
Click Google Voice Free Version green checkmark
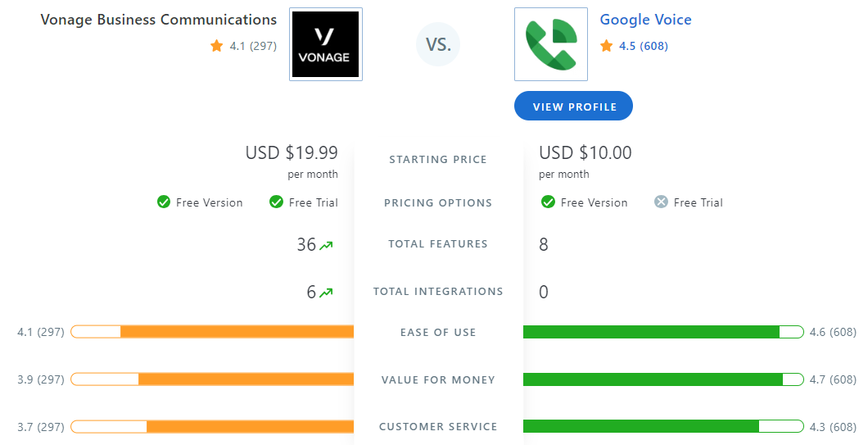coord(547,202)
